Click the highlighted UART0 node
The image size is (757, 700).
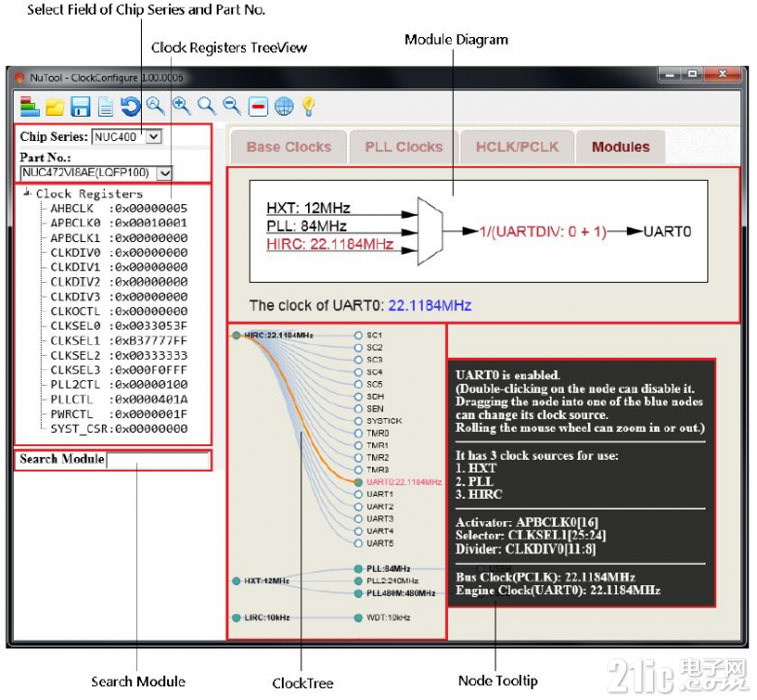pos(359,482)
